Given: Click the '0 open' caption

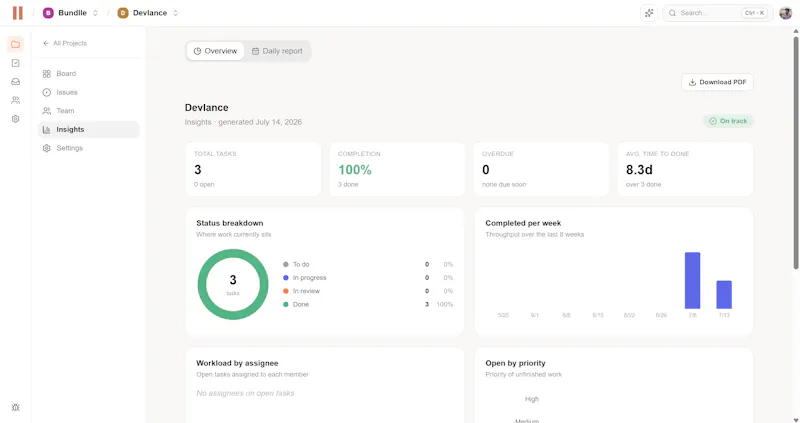Looking at the screenshot, I should tap(204, 184).
